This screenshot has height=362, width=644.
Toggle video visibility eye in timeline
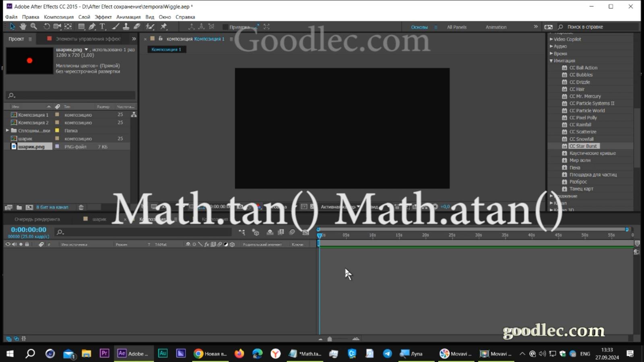tap(8, 244)
